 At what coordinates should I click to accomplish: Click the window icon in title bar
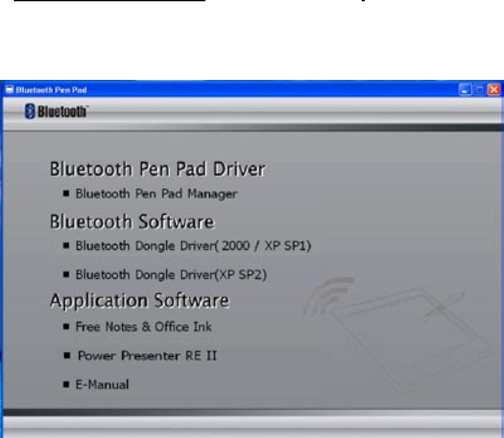[x=9, y=89]
